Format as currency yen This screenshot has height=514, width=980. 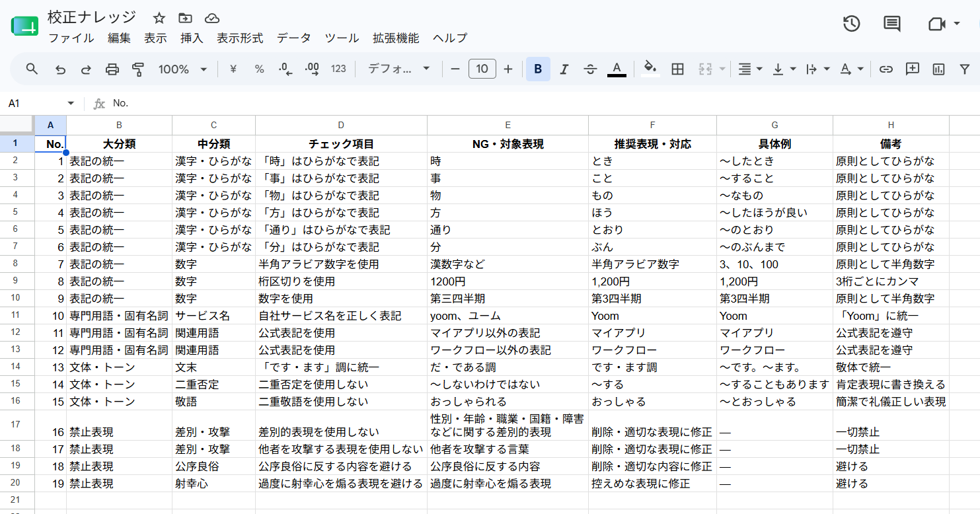[233, 69]
